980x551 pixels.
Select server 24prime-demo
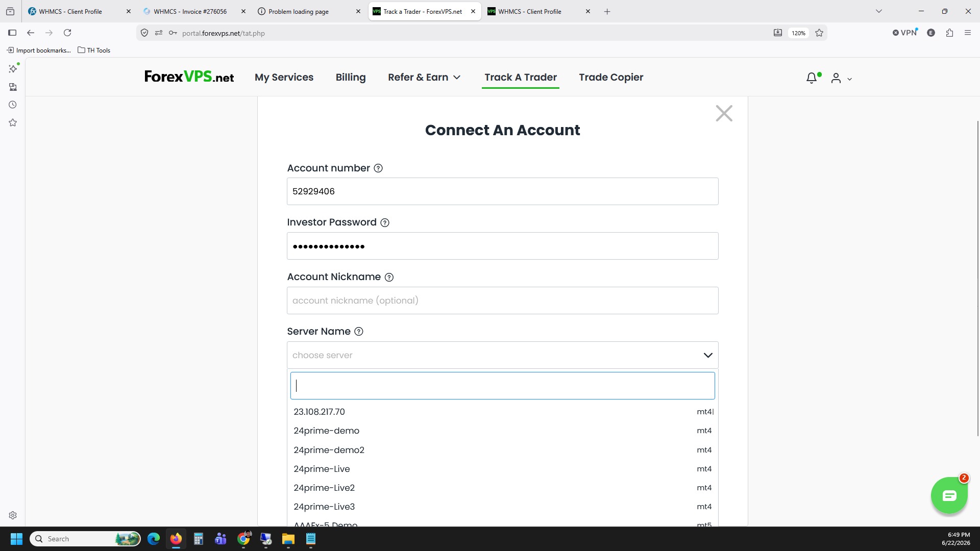click(x=502, y=431)
